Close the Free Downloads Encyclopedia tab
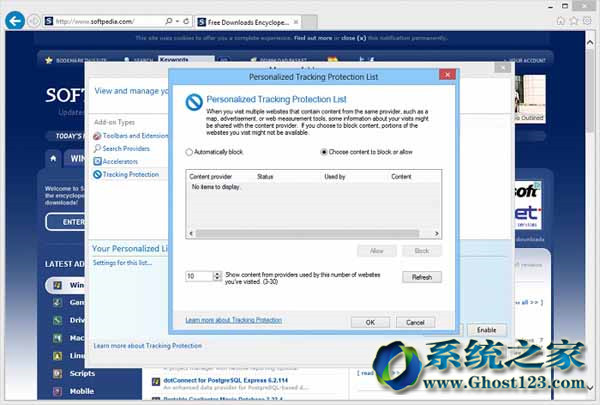This screenshot has width=600, height=405. pyautogui.click(x=295, y=22)
